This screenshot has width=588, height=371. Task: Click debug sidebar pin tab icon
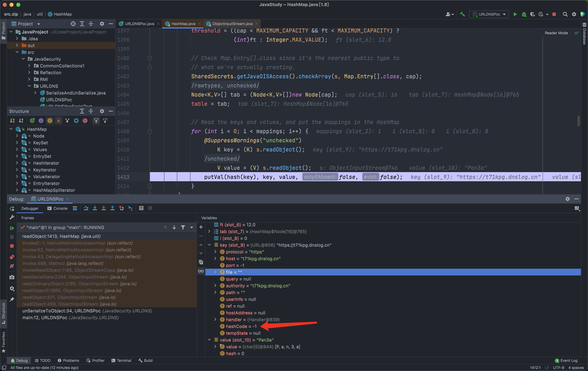tap(12, 300)
